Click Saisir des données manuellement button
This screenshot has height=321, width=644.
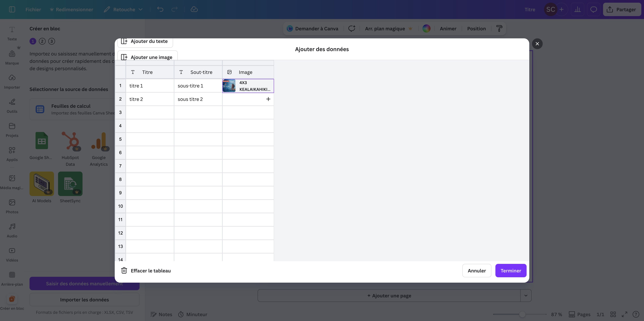(x=85, y=283)
